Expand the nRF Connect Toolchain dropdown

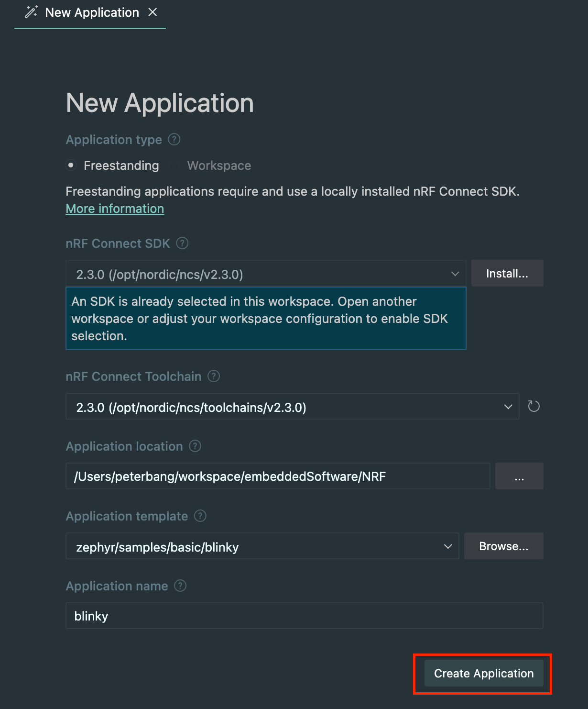[x=293, y=407]
